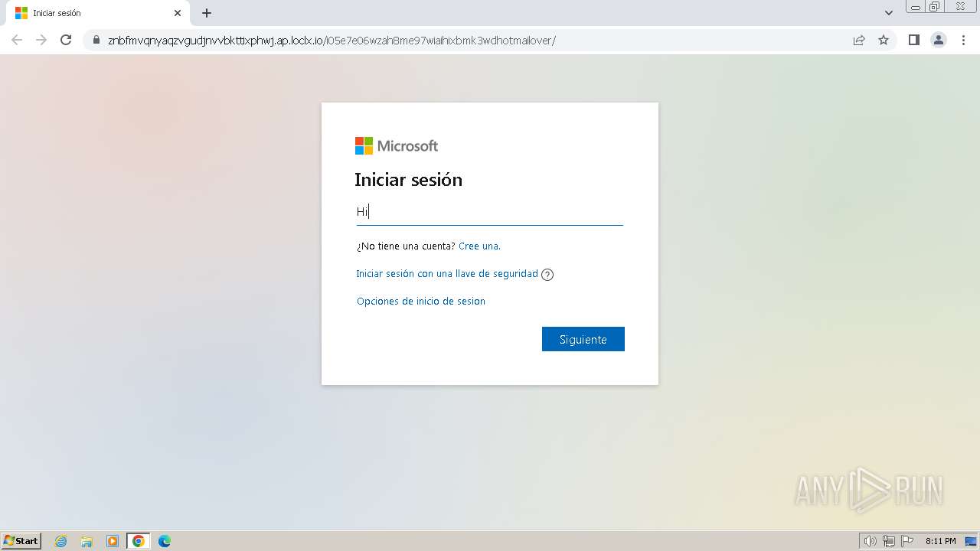Close the Iniciar sesión tab
The width and height of the screenshot is (980, 551).
tap(178, 13)
